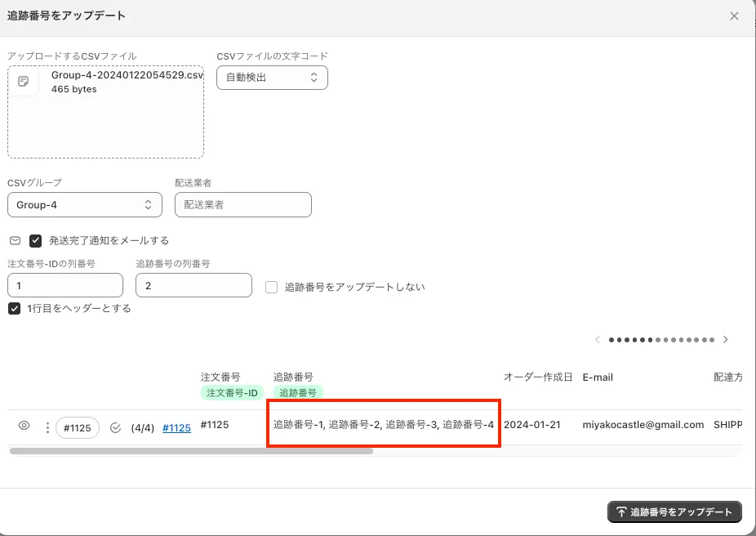Open the #1125 order link
Viewport: 756px width, 536px height.
coord(176,427)
